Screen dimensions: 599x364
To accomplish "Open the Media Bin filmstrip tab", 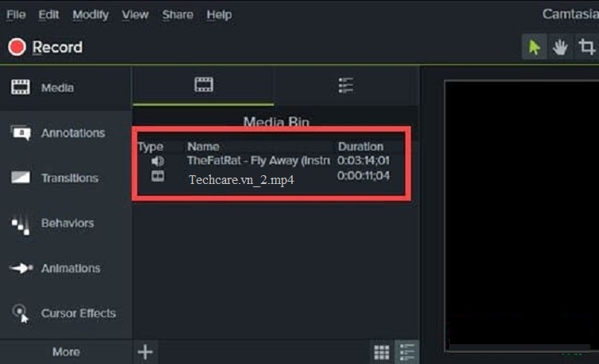I will (204, 86).
